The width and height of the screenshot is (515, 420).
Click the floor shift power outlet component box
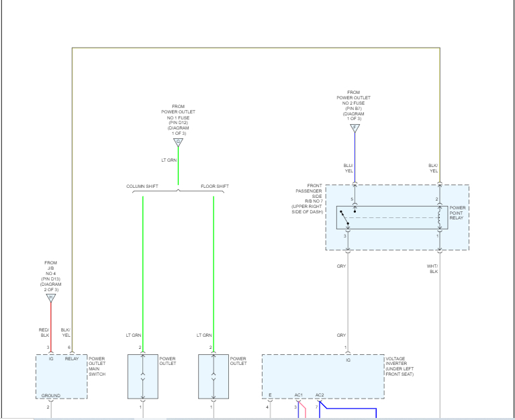pos(214,376)
